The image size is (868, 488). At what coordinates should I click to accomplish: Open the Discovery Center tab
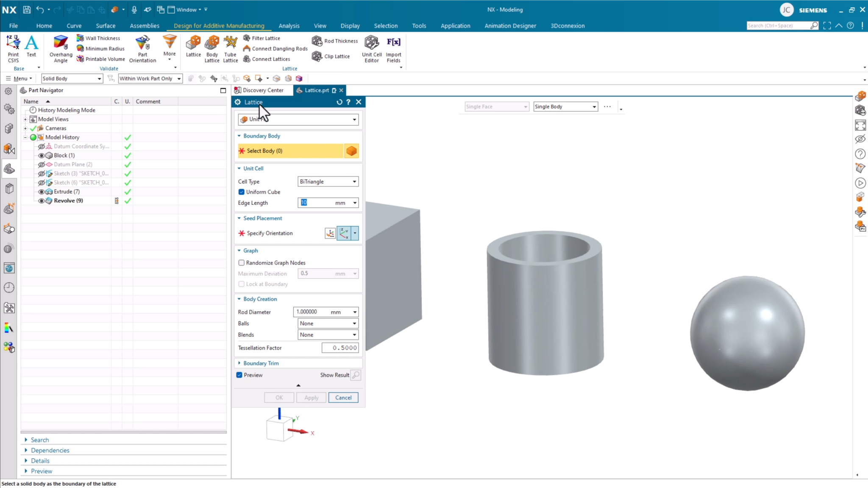tap(262, 90)
